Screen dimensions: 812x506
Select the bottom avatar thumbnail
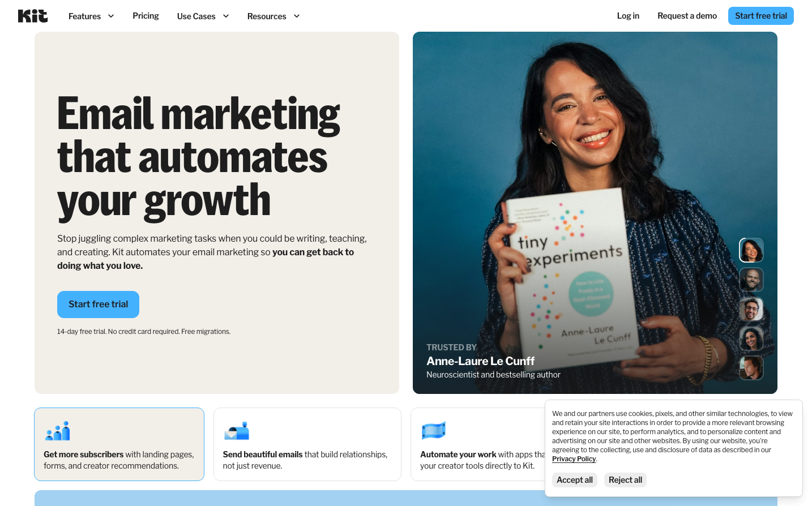tap(751, 368)
